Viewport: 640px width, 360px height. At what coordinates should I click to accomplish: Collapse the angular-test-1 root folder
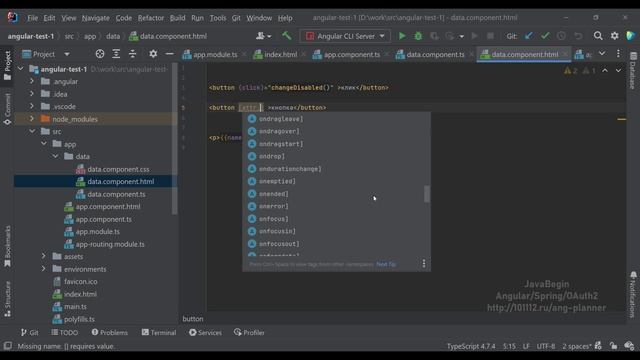[21, 69]
